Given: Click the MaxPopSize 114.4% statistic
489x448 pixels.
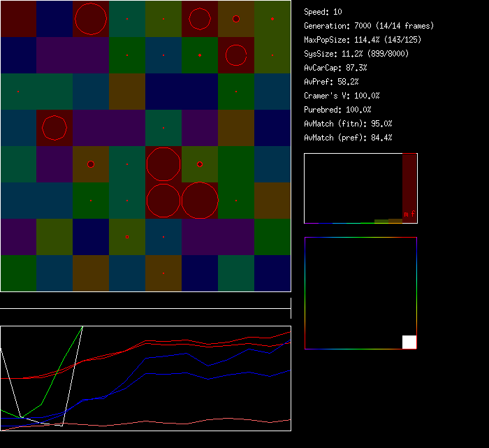Looking at the screenshot, I should [x=363, y=40].
